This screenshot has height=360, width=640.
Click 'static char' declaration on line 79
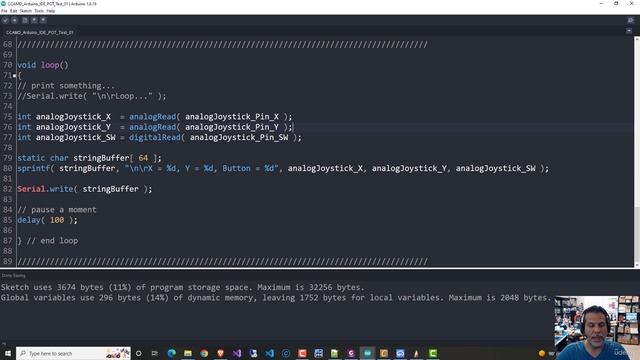43,158
